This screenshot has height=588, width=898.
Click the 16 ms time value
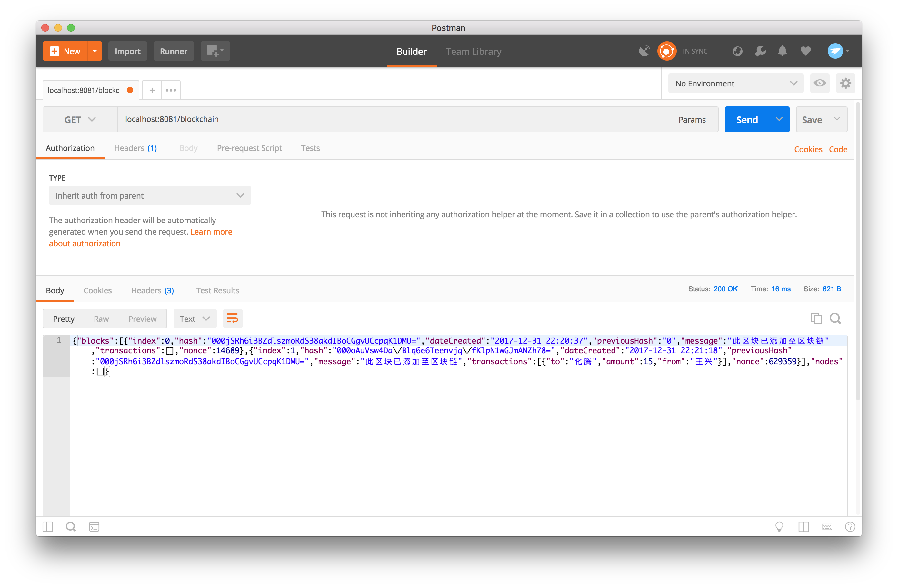[781, 289]
